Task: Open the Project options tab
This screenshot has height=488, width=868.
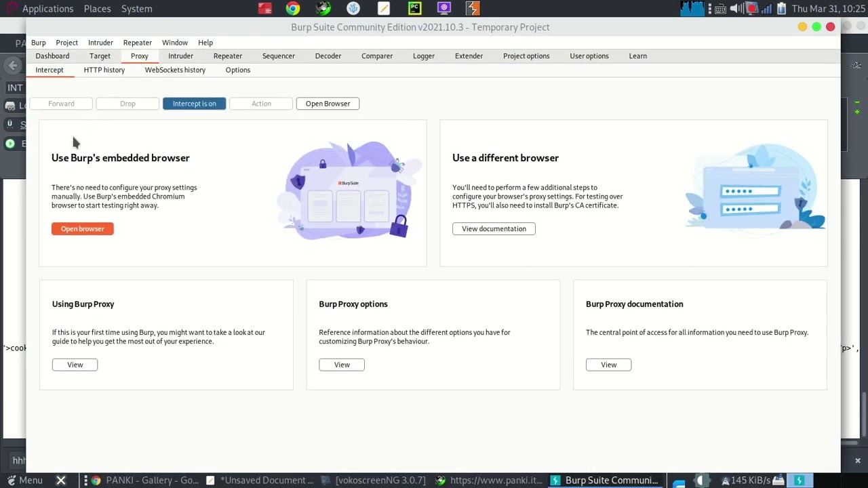Action: pos(526,56)
